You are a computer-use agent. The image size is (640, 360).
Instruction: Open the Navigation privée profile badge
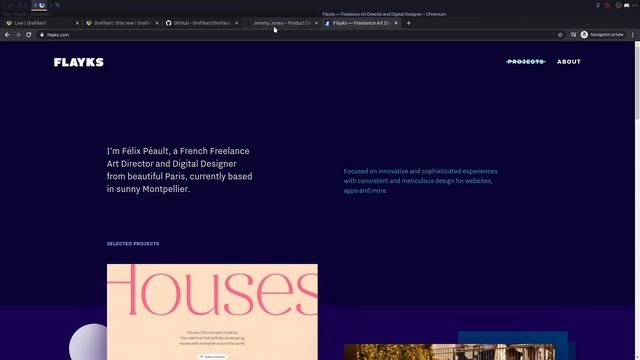[602, 35]
